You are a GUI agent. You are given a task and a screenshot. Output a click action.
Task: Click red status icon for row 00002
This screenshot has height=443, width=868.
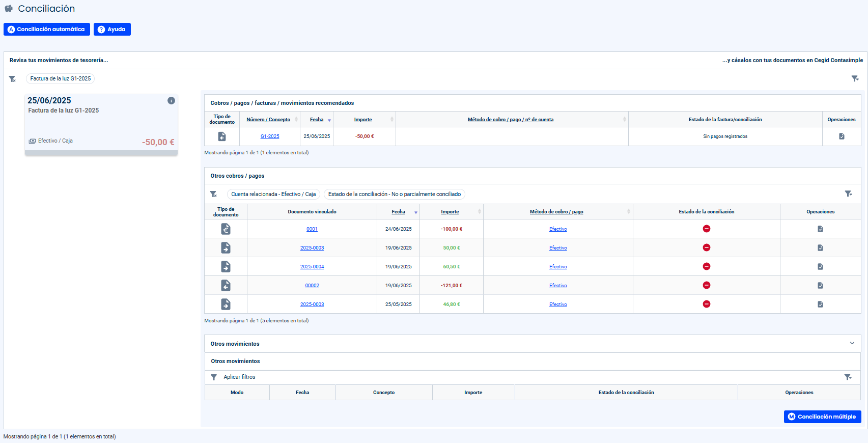coord(707,285)
